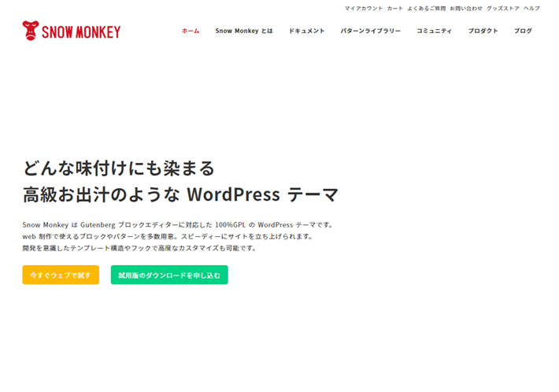Open the ヘルプ link

531,8
